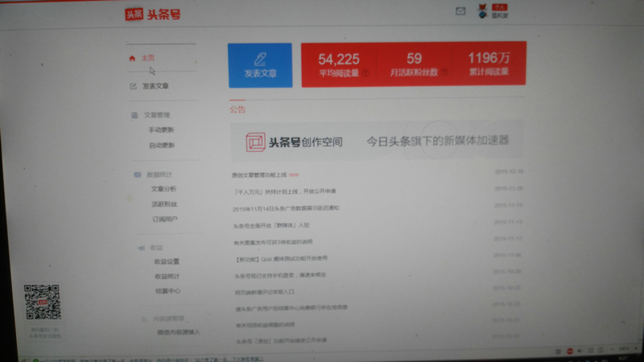Click the fox avatar profile picture
644x362 pixels.
click(x=482, y=11)
